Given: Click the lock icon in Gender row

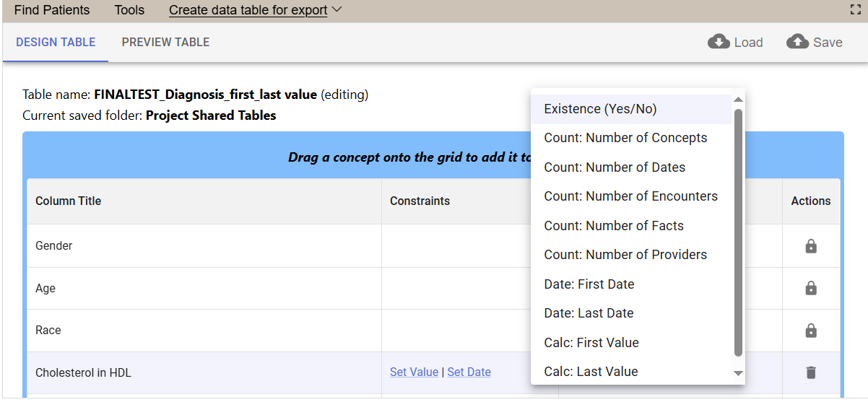Looking at the screenshot, I should [810, 246].
